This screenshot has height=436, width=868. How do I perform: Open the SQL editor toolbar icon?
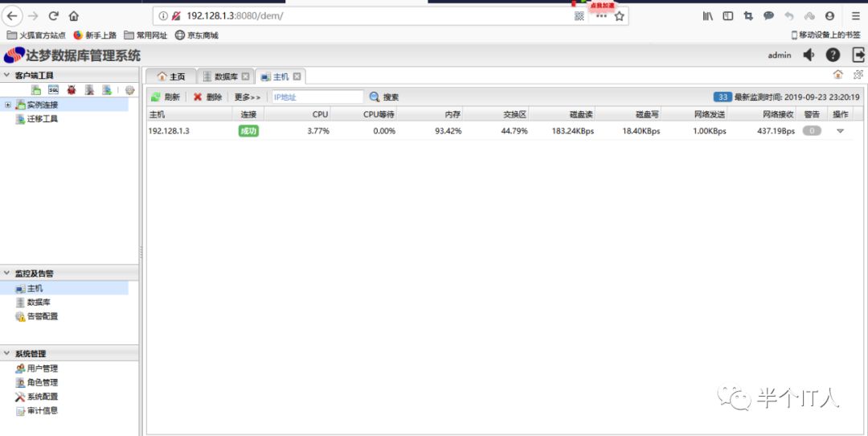click(53, 90)
